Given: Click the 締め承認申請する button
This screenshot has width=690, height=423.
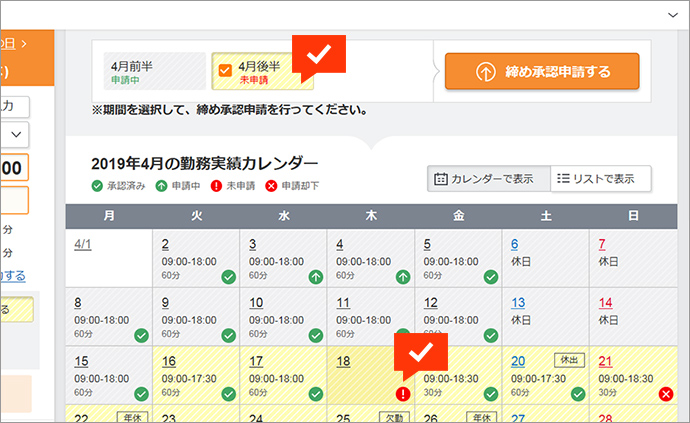Looking at the screenshot, I should [x=541, y=72].
